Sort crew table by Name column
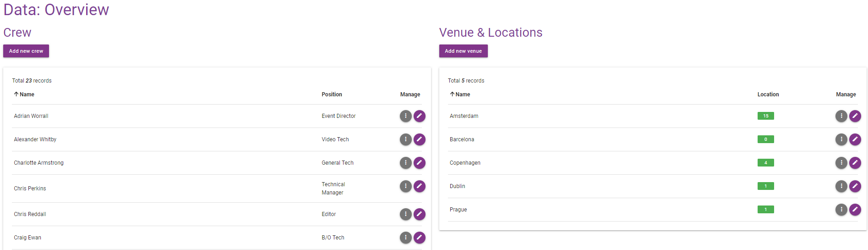868x250 pixels. click(27, 94)
